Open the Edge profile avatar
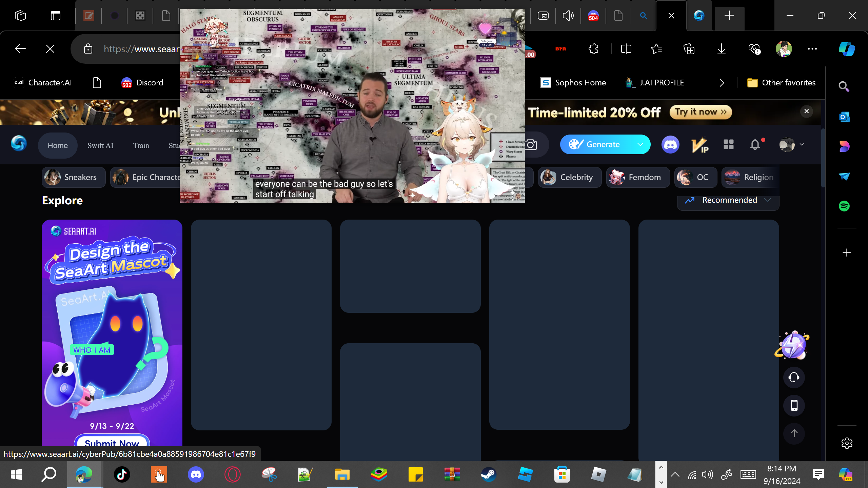 [784, 49]
